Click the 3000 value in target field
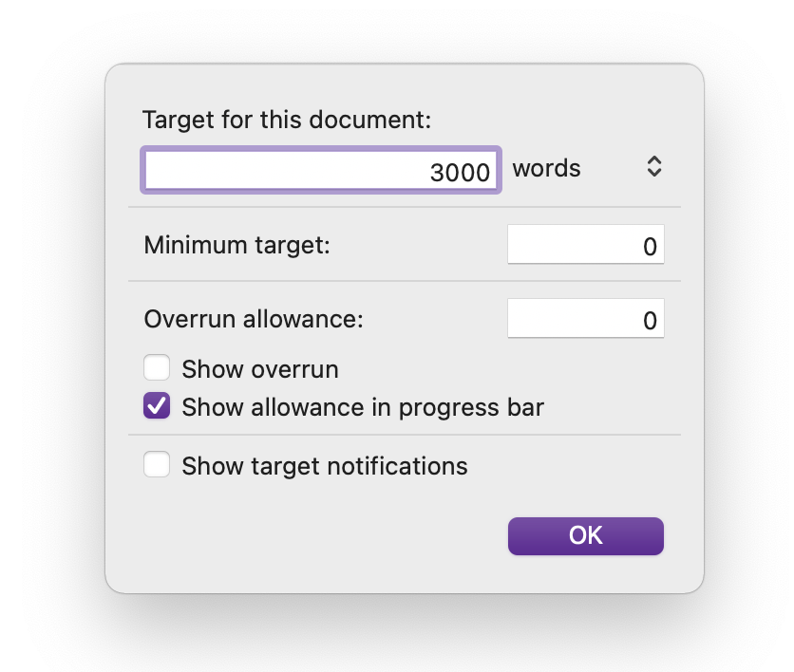 tap(461, 172)
